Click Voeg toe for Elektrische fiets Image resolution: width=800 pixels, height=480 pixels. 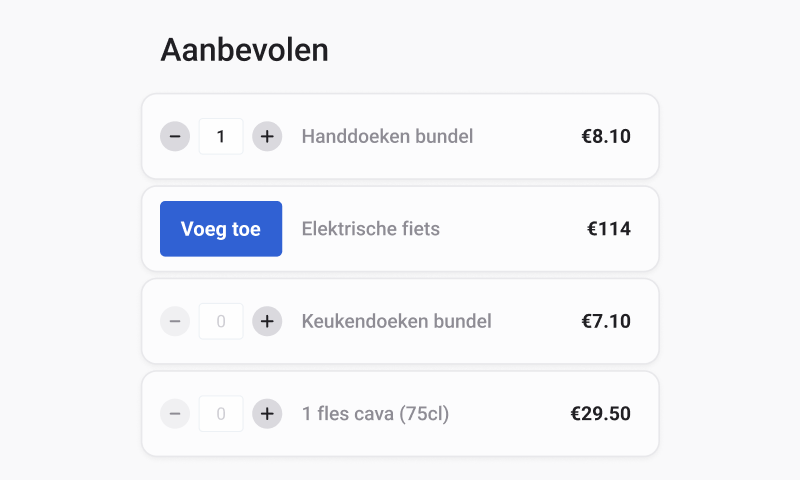pyautogui.click(x=221, y=229)
